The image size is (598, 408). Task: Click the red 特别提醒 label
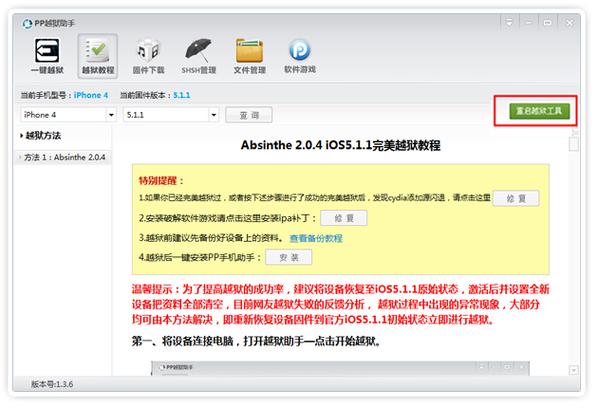(x=161, y=180)
